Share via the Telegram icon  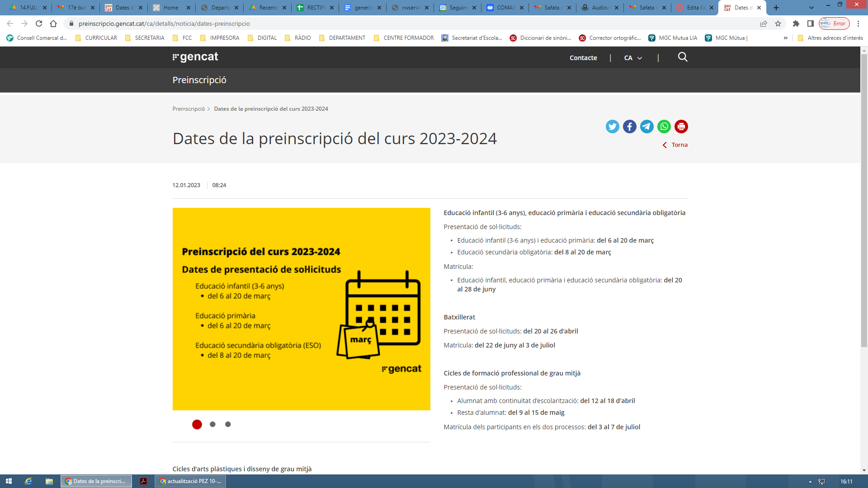[646, 127]
